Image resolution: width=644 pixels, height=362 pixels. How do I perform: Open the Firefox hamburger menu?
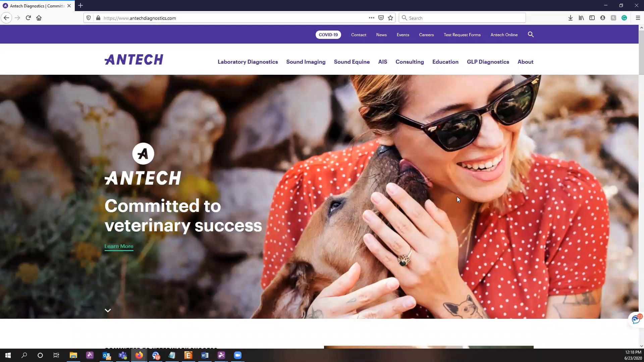(x=638, y=18)
